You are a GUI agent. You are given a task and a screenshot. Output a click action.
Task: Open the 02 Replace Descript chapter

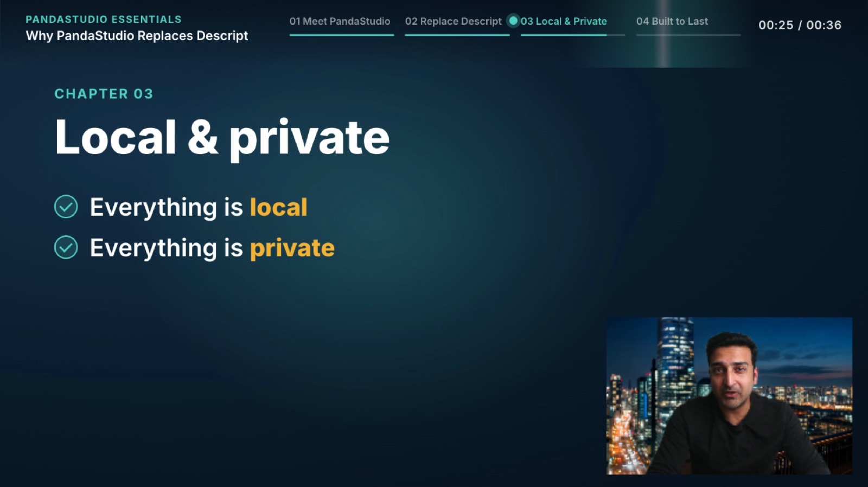tap(454, 21)
